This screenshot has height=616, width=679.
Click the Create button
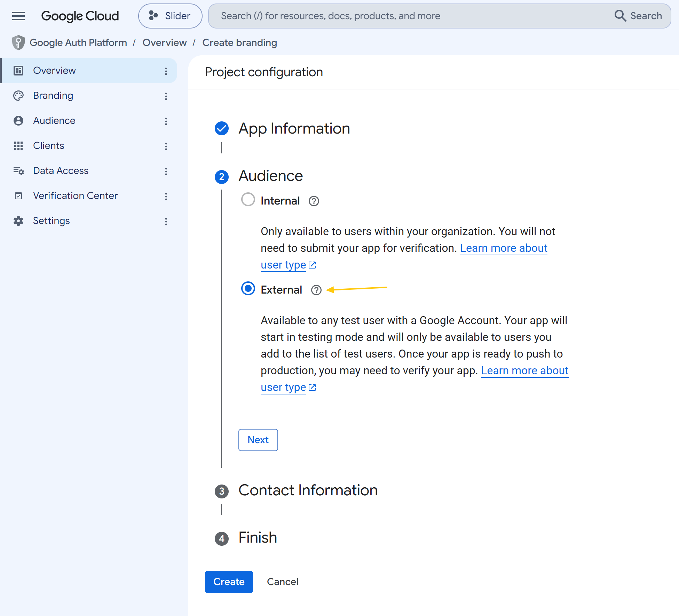pyautogui.click(x=229, y=582)
